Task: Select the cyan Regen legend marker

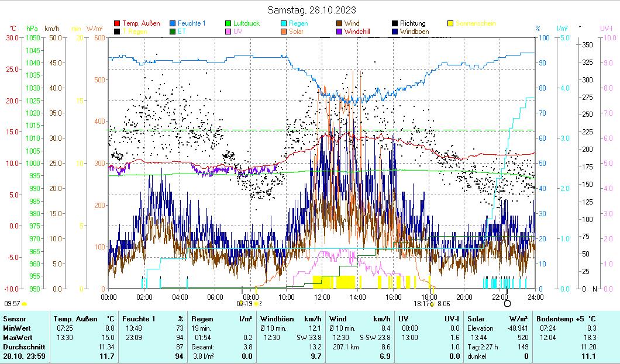Action: coord(284,24)
